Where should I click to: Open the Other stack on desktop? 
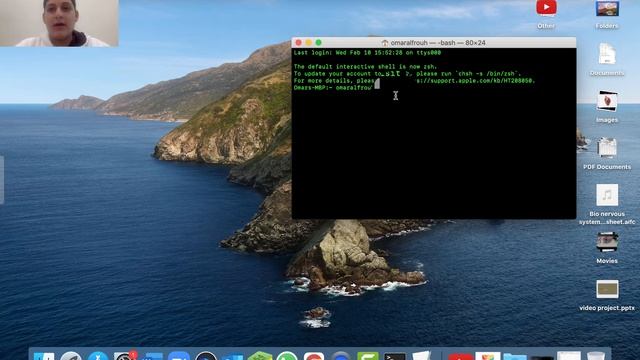point(546,8)
